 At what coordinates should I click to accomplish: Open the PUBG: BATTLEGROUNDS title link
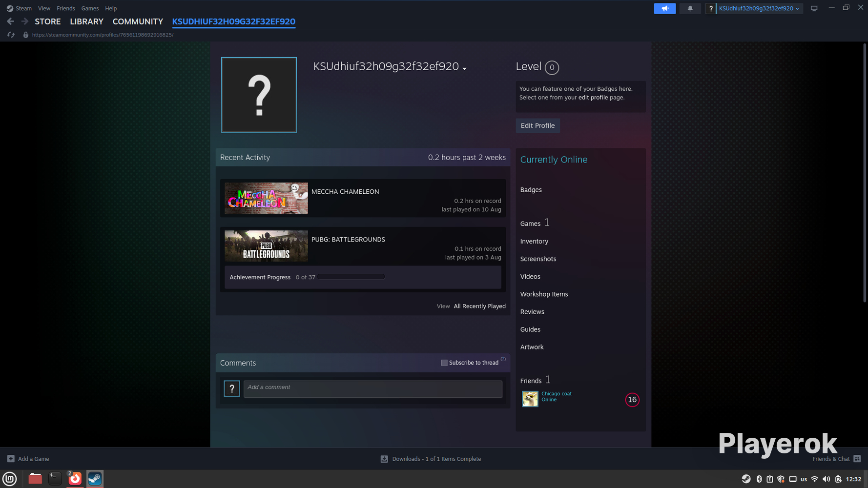coord(348,240)
